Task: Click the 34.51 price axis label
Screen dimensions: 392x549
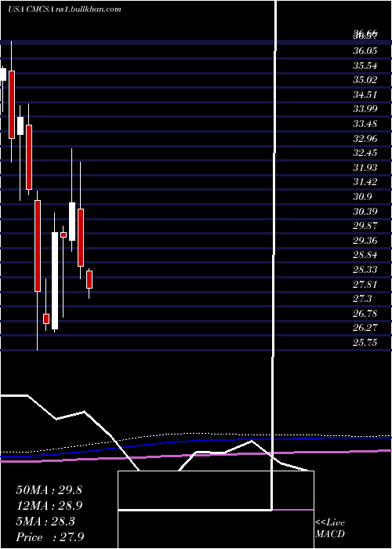Action: point(365,95)
